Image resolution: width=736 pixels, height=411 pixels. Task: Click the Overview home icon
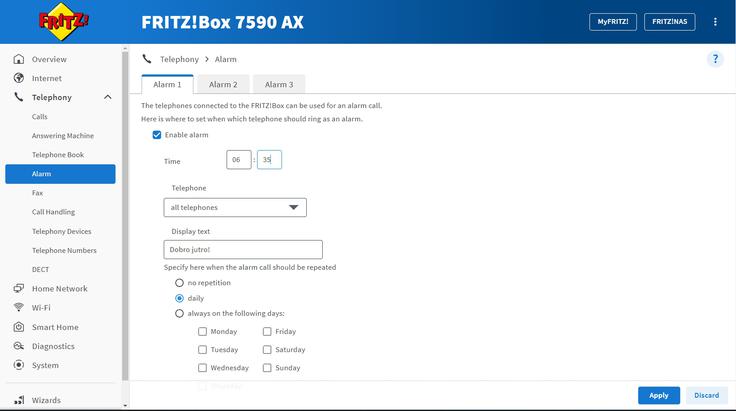(x=19, y=59)
